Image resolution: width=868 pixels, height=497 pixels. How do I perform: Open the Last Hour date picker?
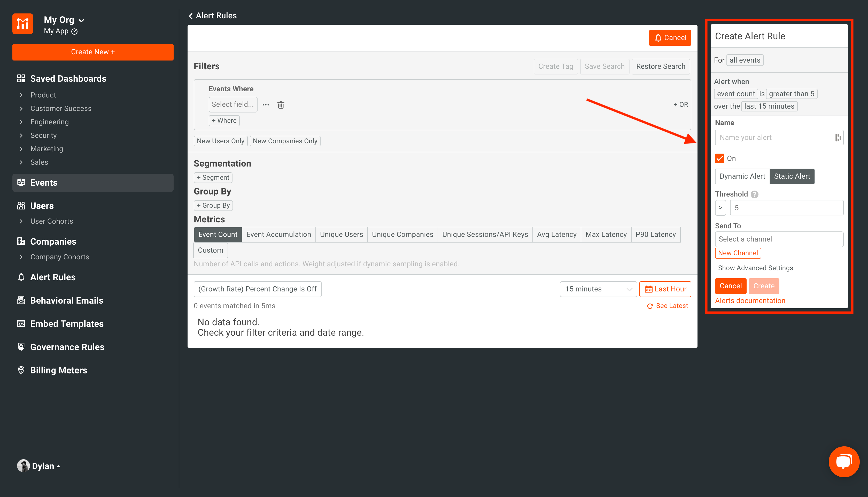pos(665,289)
